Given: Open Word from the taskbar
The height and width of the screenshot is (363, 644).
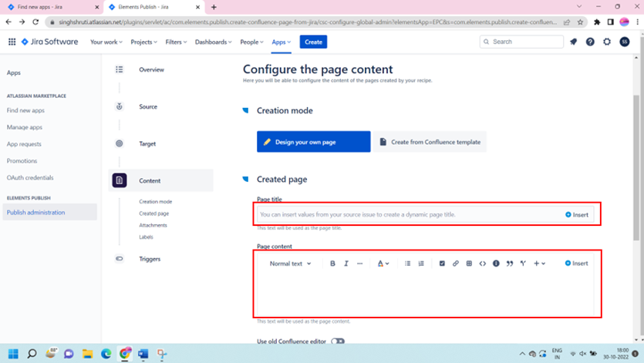Looking at the screenshot, I should click(143, 354).
